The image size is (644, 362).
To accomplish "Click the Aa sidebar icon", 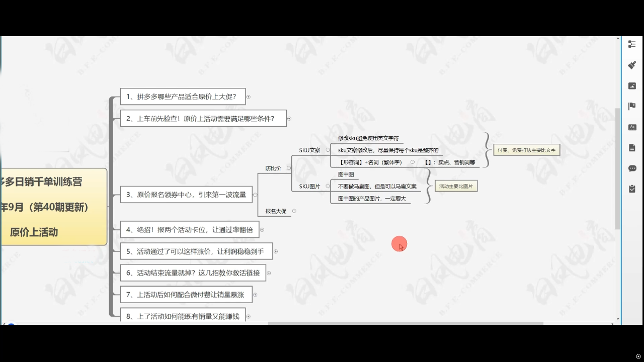I will [x=632, y=127].
